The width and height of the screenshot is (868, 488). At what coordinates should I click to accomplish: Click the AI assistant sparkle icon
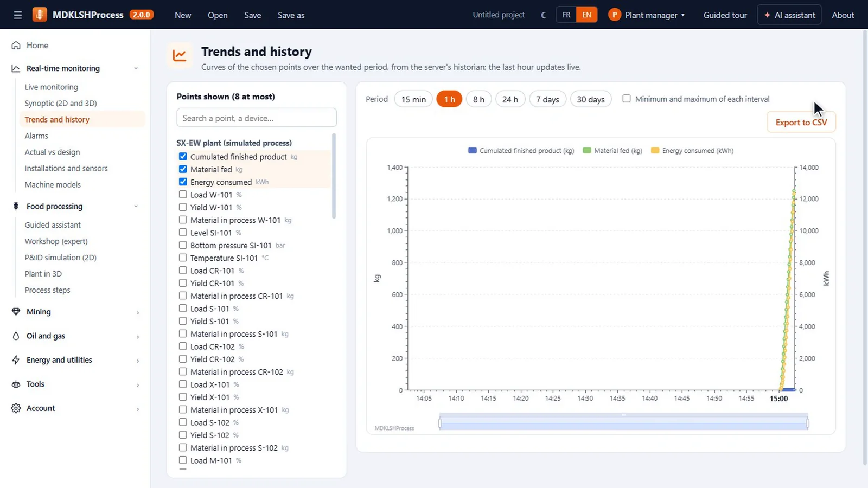(767, 15)
